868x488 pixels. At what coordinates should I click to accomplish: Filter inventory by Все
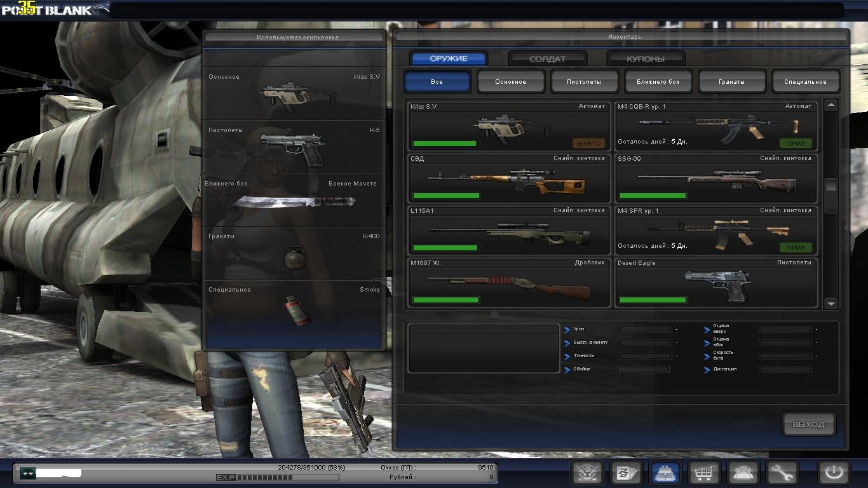[437, 82]
